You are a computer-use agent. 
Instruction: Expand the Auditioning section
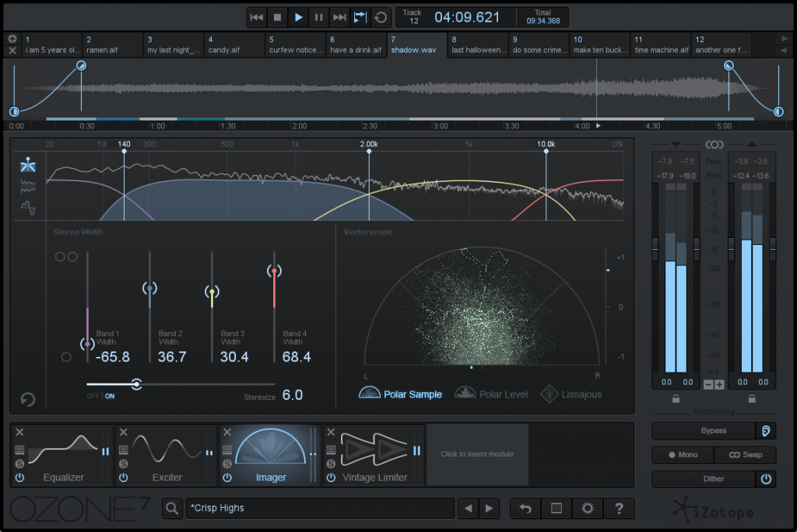click(714, 412)
